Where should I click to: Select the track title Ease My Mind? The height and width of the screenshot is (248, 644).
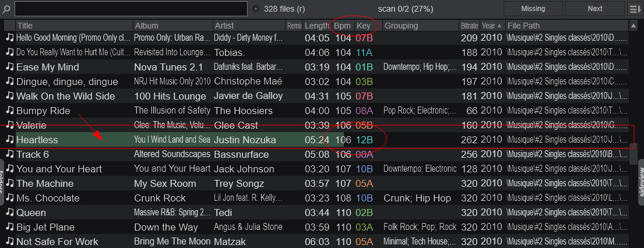[x=48, y=67]
